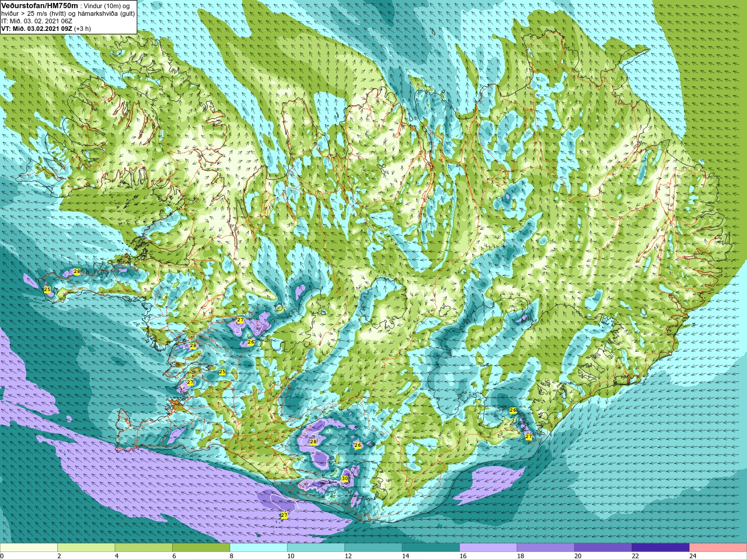Click the 'VT: Mið. 03.02.2021 09Z' valid time

[x=37, y=29]
